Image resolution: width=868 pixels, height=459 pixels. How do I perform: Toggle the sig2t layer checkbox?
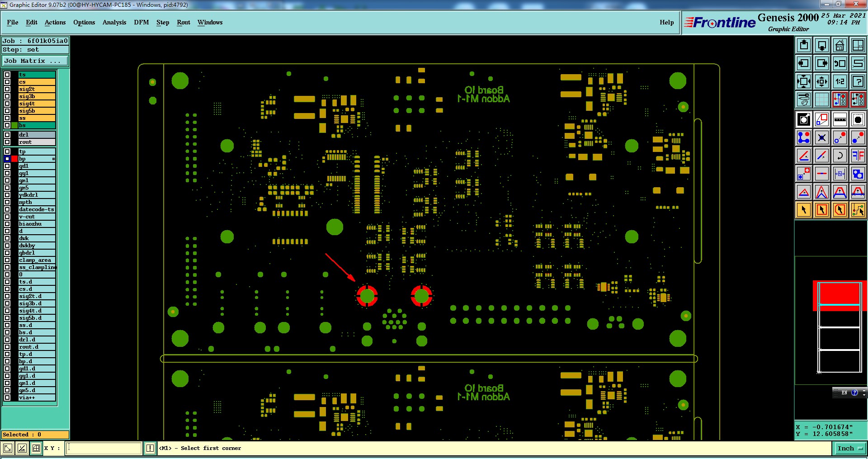[7, 89]
